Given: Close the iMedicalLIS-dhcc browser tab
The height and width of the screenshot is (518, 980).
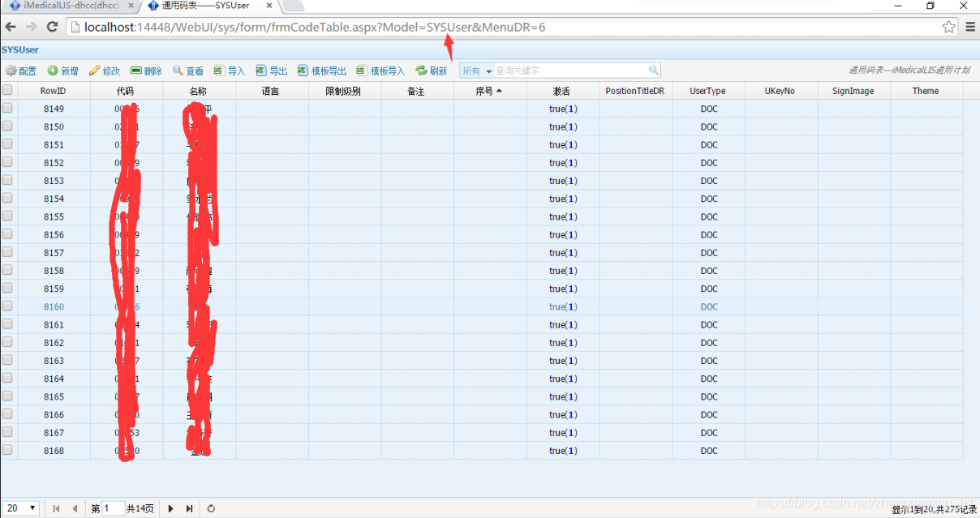Looking at the screenshot, I should 131,6.
